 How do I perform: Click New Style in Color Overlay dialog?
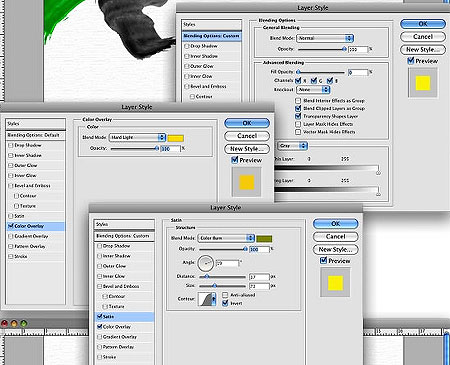(247, 149)
